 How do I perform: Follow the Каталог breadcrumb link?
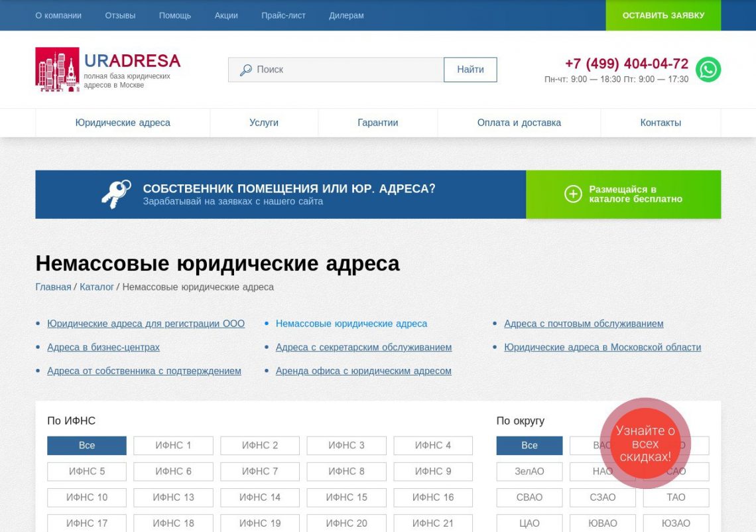(x=97, y=287)
